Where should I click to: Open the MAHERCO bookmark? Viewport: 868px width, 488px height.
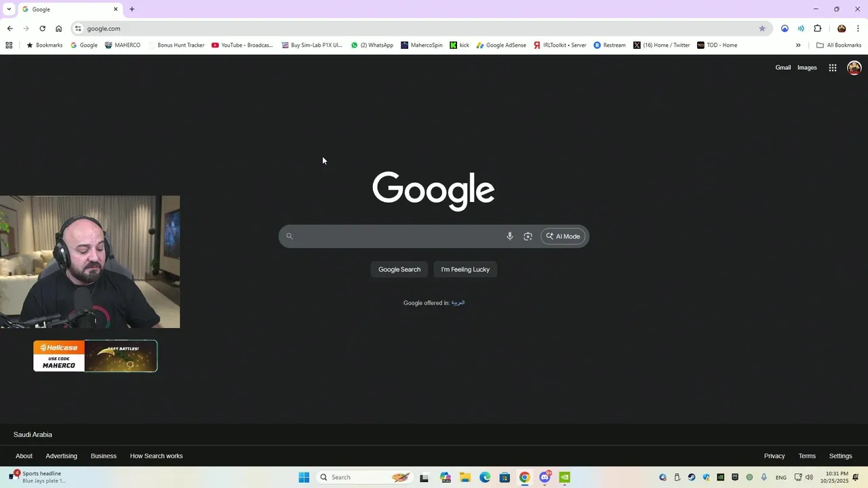coord(123,45)
